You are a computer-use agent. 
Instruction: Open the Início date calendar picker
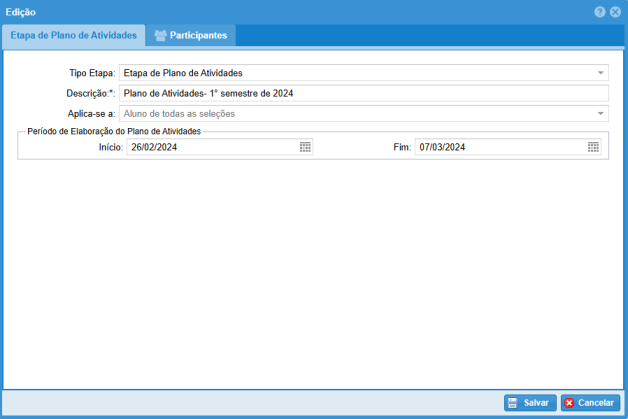pos(305,147)
